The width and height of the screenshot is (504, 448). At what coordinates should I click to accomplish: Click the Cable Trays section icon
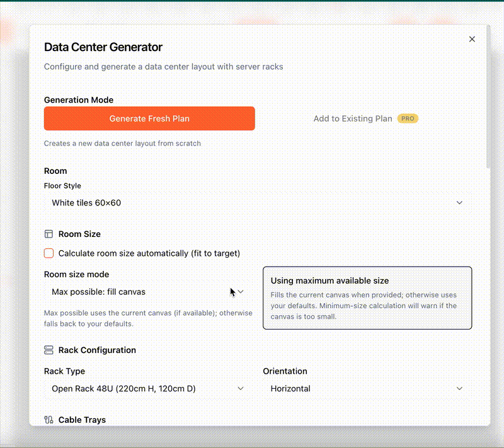tap(49, 420)
